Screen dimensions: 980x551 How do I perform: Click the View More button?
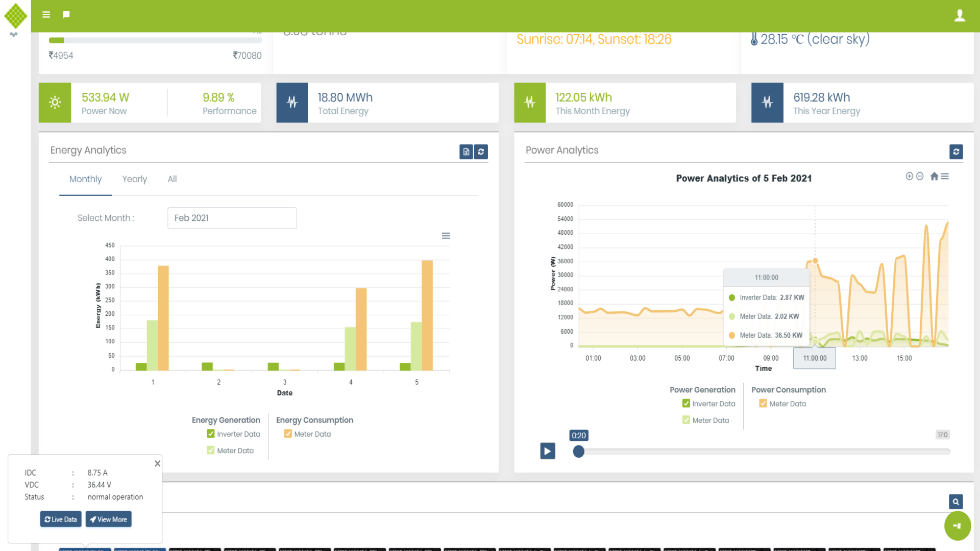[x=109, y=519]
